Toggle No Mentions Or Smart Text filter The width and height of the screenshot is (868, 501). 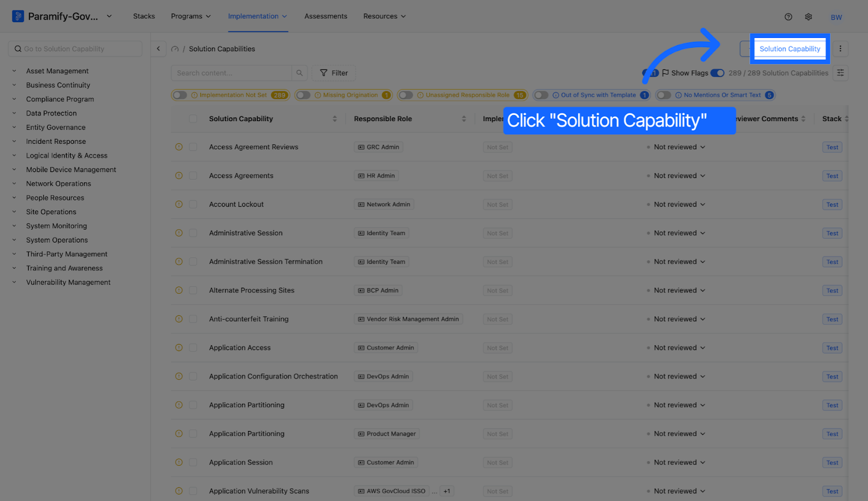tap(664, 95)
